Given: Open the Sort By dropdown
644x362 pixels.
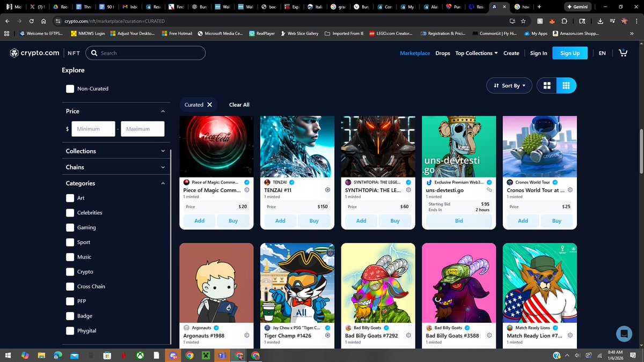Looking at the screenshot, I should pos(509,85).
